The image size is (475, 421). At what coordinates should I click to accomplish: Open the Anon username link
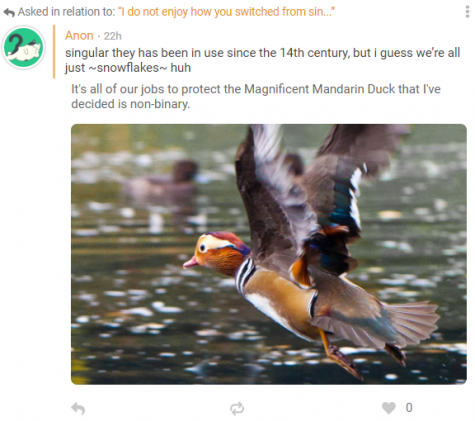tap(79, 35)
